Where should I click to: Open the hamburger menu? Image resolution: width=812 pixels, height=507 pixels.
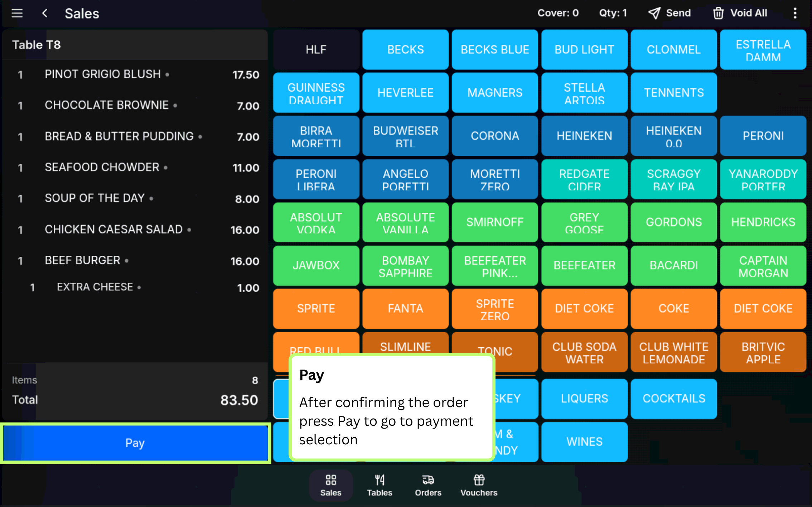[17, 14]
